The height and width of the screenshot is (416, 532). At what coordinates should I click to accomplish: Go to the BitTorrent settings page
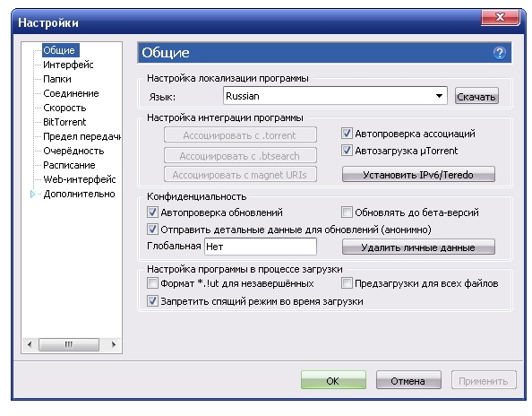(x=64, y=122)
